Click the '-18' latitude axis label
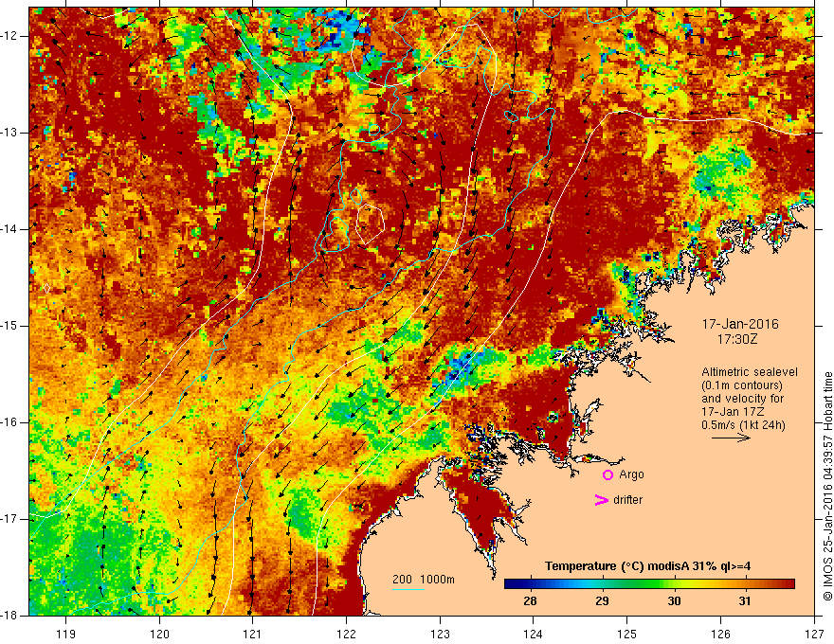The height and width of the screenshot is (644, 834). click(x=9, y=616)
